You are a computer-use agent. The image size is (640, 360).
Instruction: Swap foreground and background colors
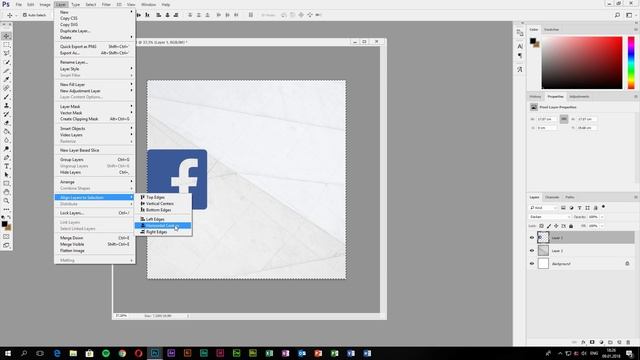pos(9,218)
